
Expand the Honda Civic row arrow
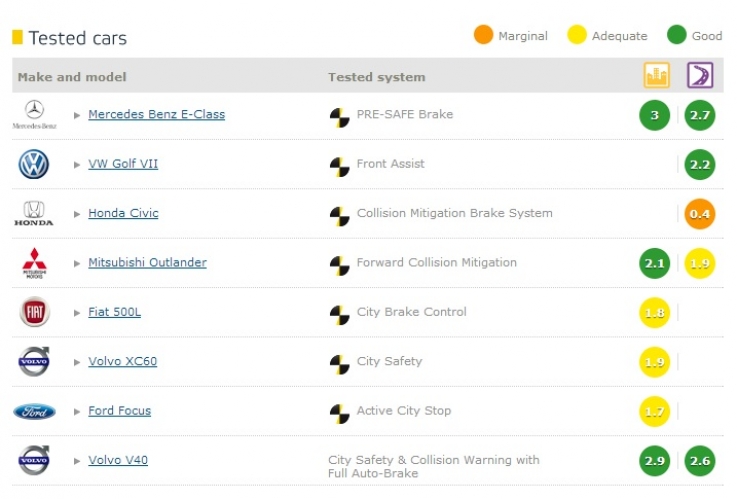77,214
